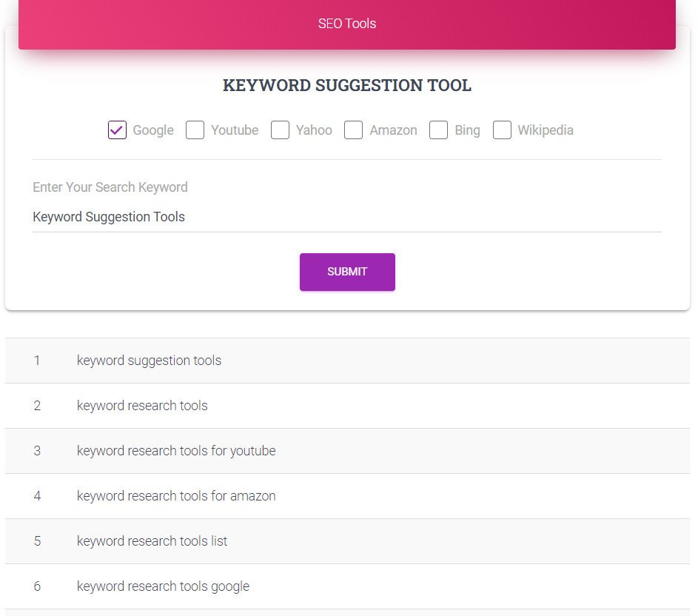
Task: Click the Amazon label text
Action: (393, 130)
